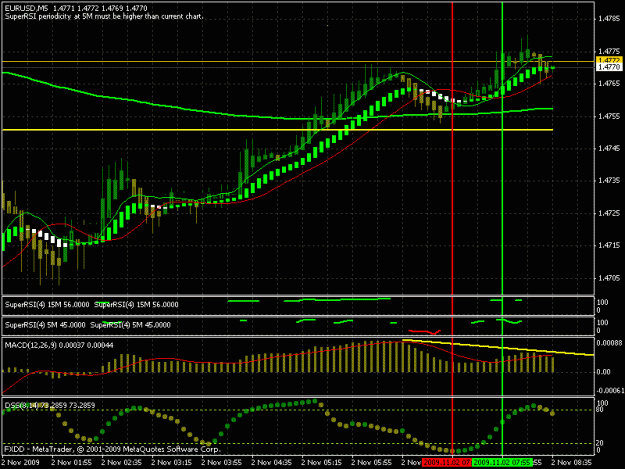Click the 2 Nov 02:35 time axis label

click(x=122, y=462)
